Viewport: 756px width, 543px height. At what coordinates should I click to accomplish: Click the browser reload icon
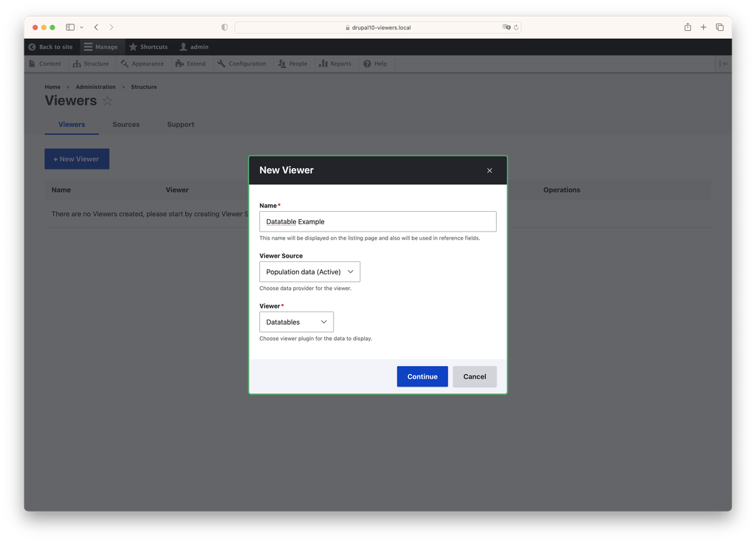pyautogui.click(x=516, y=27)
